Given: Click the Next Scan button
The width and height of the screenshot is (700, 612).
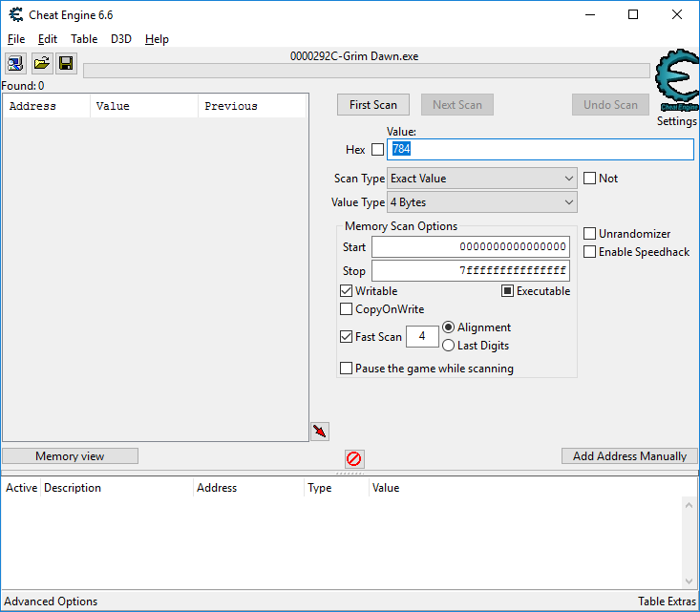Looking at the screenshot, I should (x=457, y=105).
